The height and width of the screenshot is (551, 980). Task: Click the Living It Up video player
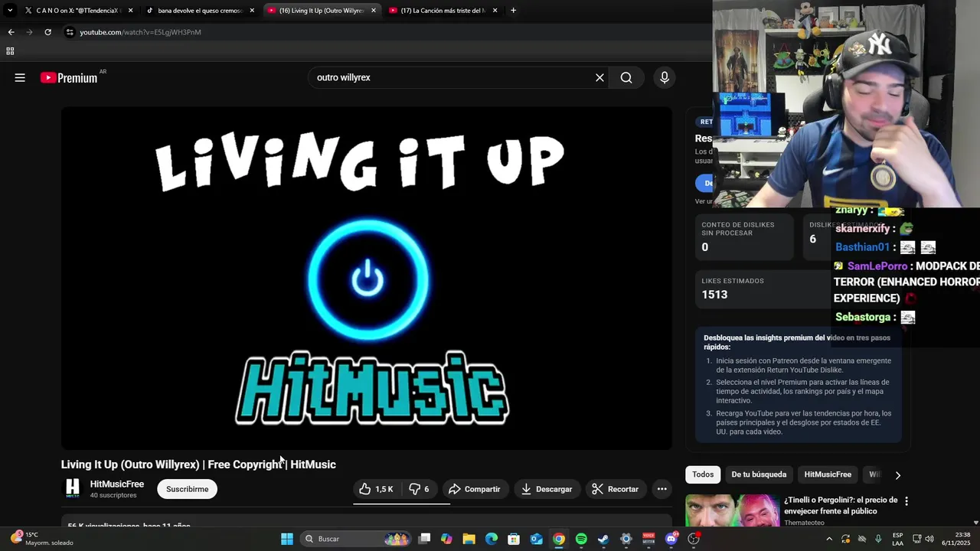point(367,279)
